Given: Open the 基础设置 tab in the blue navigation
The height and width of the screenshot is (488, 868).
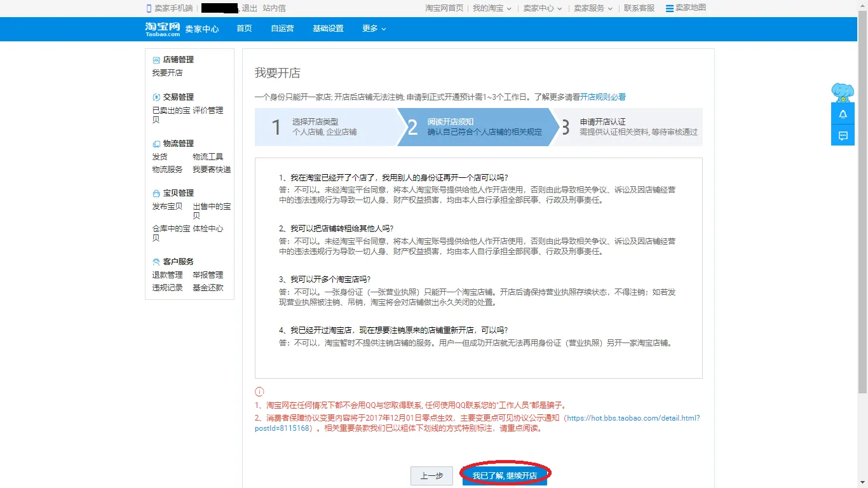Looking at the screenshot, I should click(x=328, y=29).
